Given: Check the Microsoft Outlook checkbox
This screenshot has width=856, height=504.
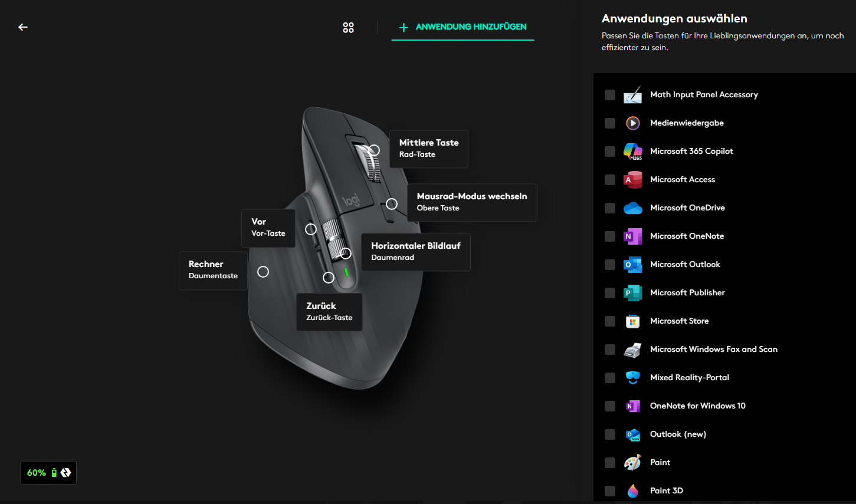Looking at the screenshot, I should click(610, 265).
